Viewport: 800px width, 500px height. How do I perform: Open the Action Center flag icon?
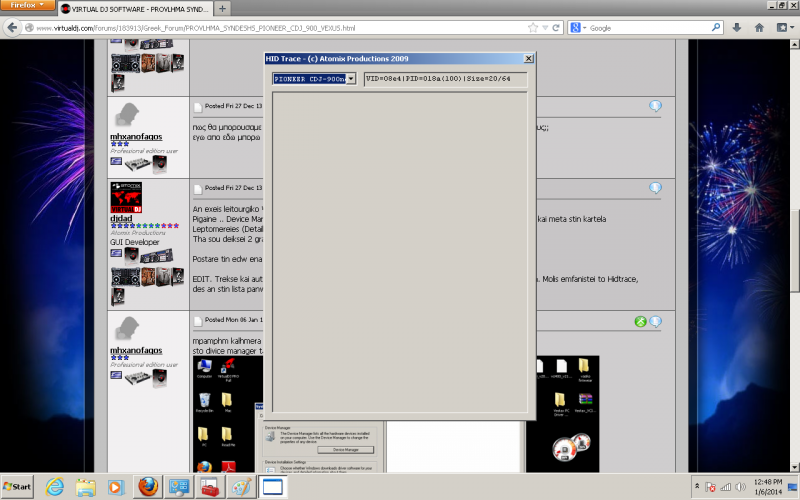pyautogui.click(x=710, y=487)
